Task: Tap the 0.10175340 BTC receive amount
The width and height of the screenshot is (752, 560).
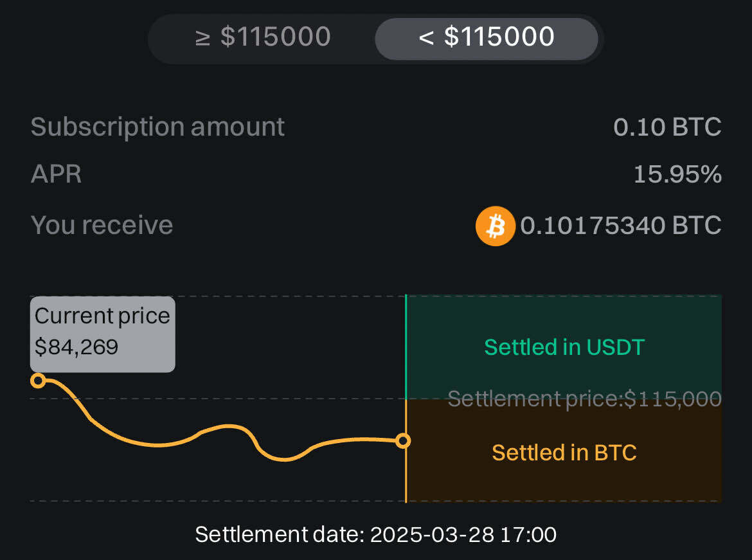Action: pos(620,226)
